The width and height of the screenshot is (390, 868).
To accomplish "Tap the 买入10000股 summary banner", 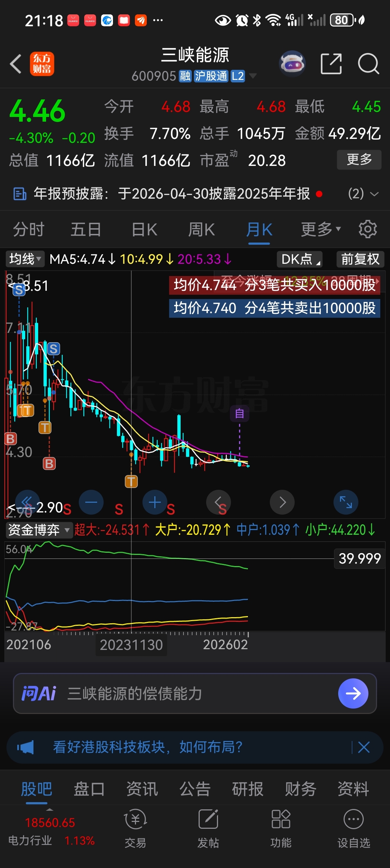I will [275, 285].
